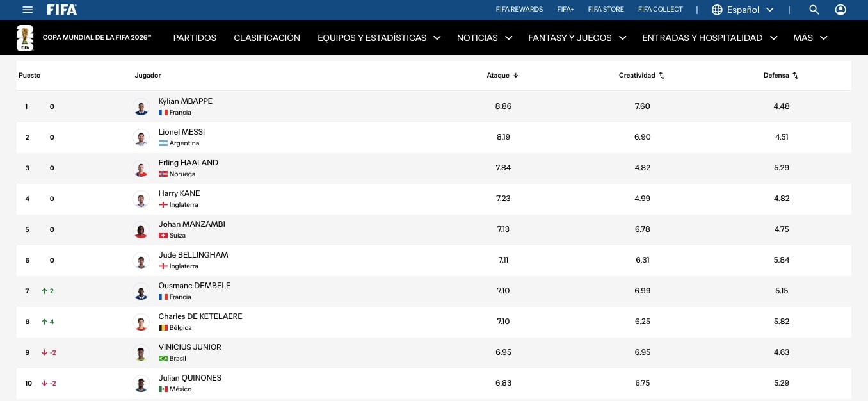Expand the Equipos y Estadísticas menu
This screenshot has height=401, width=868.
click(x=379, y=38)
